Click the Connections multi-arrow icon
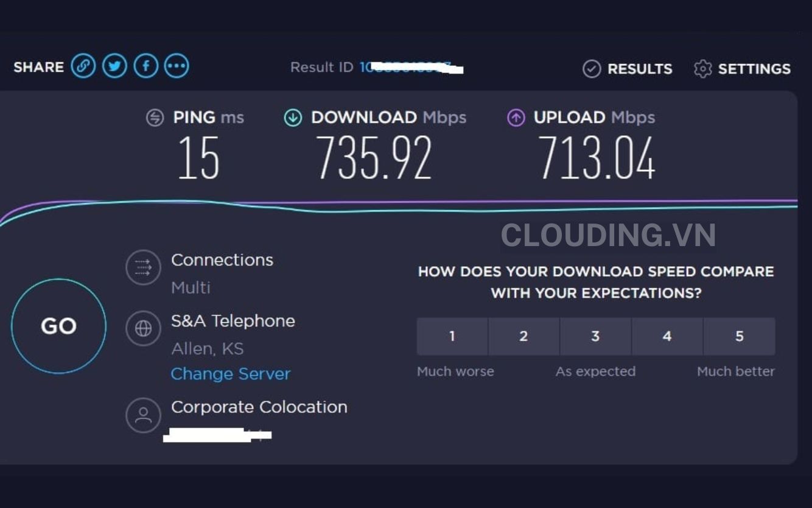 pos(143,267)
